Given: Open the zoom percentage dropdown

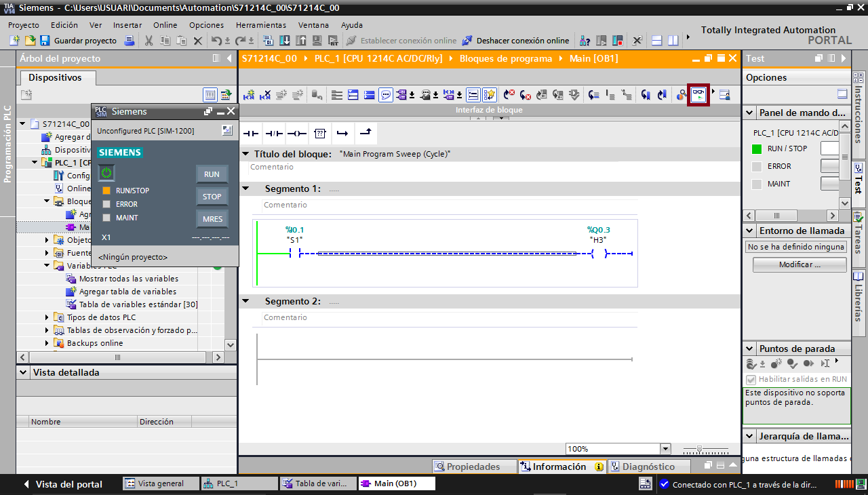Looking at the screenshot, I should click(665, 449).
